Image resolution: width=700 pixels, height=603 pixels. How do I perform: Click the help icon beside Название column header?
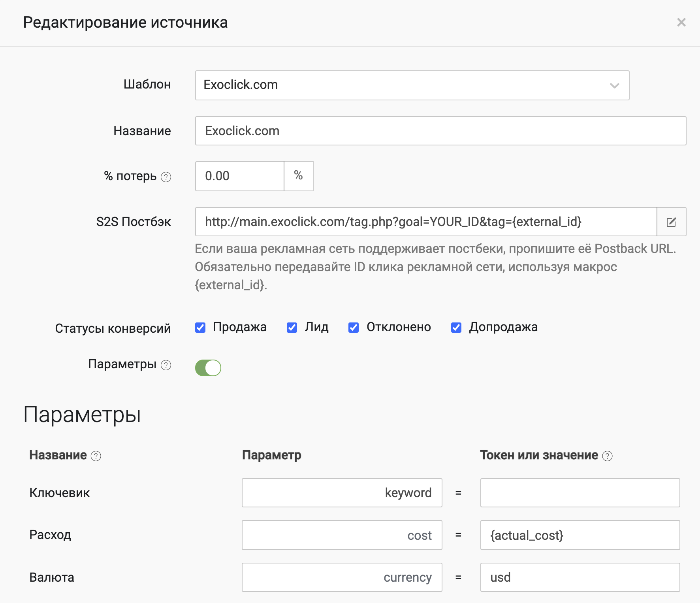tap(96, 456)
